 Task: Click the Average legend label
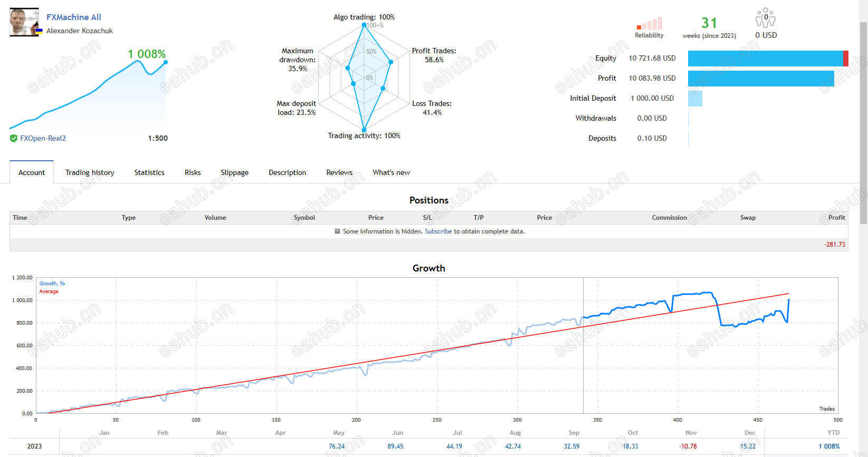point(49,291)
